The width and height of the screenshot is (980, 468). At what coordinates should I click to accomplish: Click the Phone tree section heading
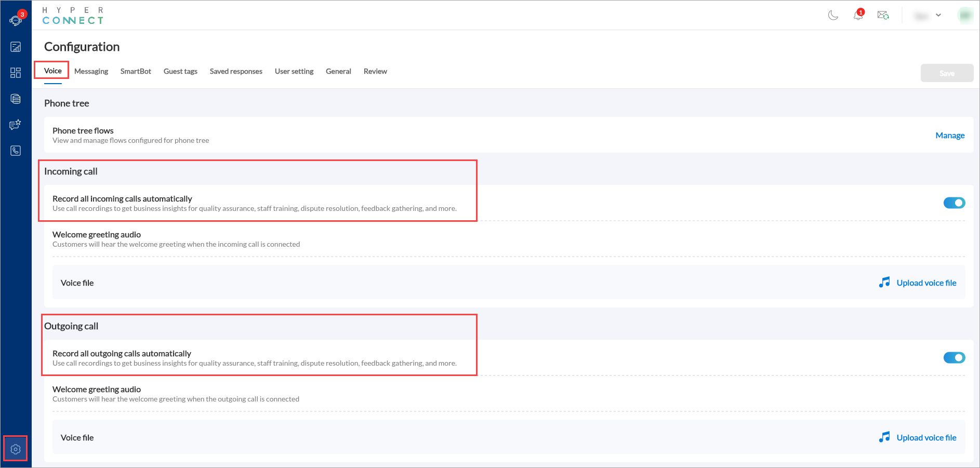click(x=67, y=103)
